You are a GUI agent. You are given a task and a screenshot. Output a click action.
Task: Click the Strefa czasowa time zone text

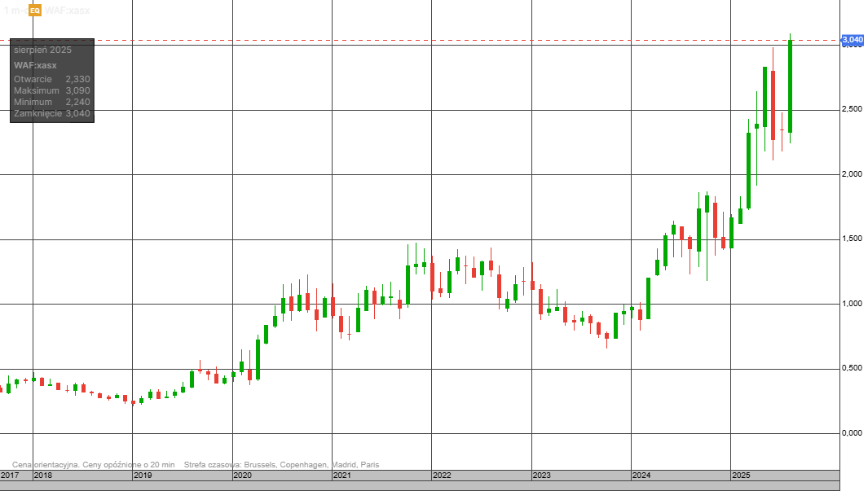pyautogui.click(x=282, y=464)
